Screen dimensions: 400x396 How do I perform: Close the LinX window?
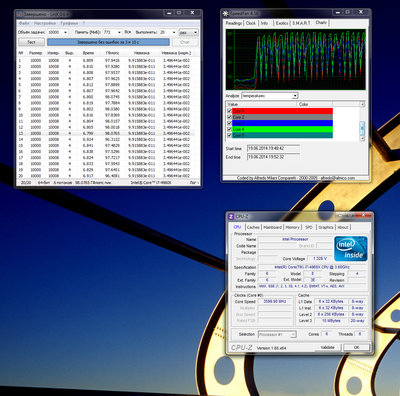(x=192, y=13)
